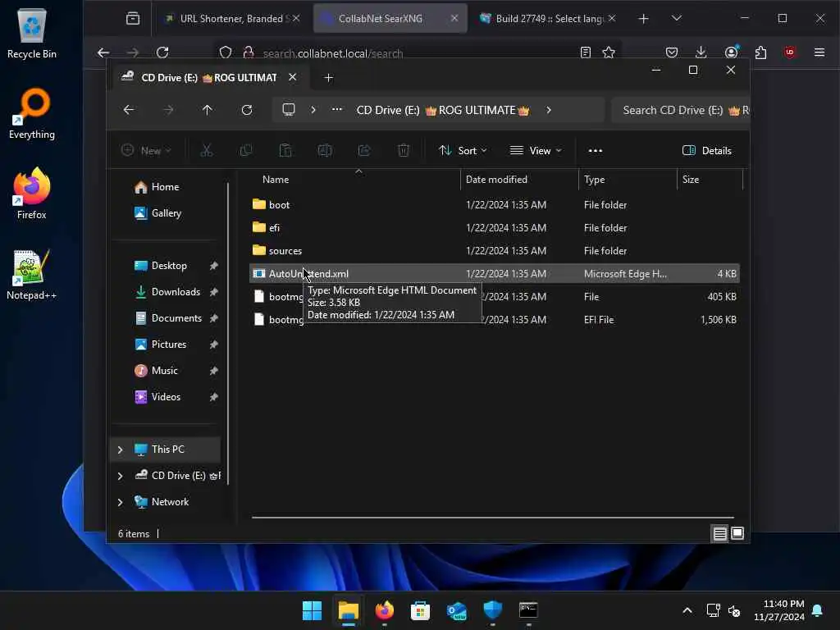Click the Share icon in Explorer toolbar
840x630 pixels.
click(364, 151)
